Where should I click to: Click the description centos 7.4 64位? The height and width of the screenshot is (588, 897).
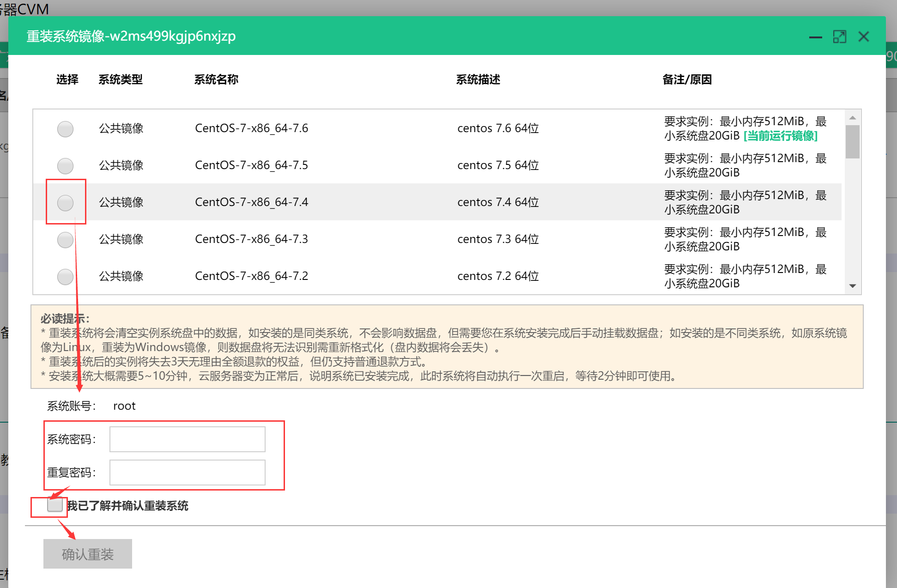(498, 202)
